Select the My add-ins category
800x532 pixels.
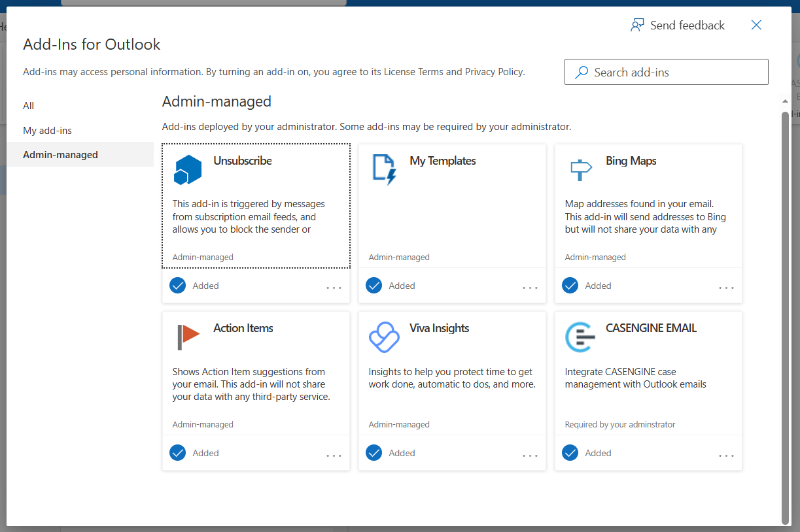coord(80,131)
